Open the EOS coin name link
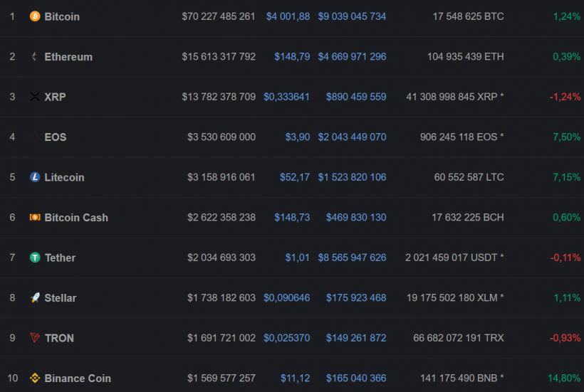 coord(56,137)
